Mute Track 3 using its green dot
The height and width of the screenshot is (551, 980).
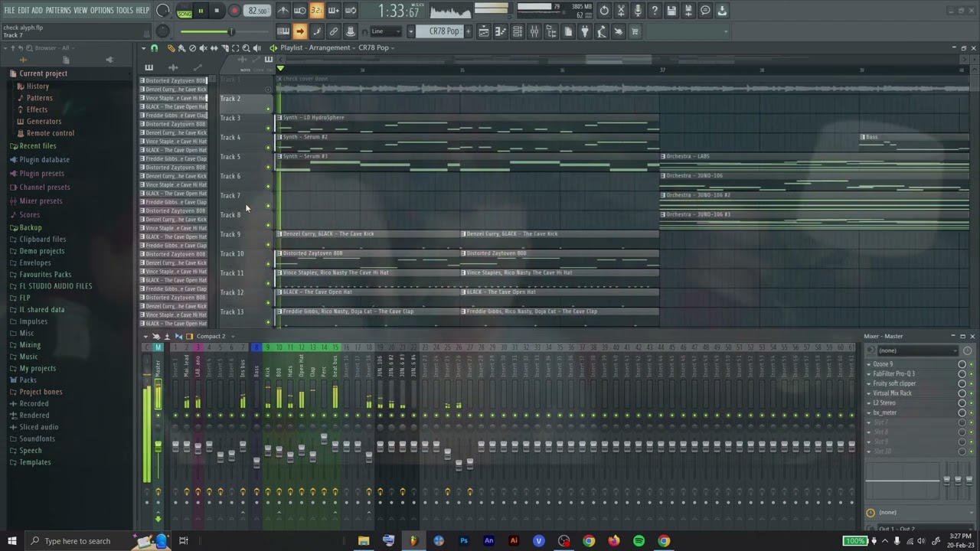coord(268,129)
